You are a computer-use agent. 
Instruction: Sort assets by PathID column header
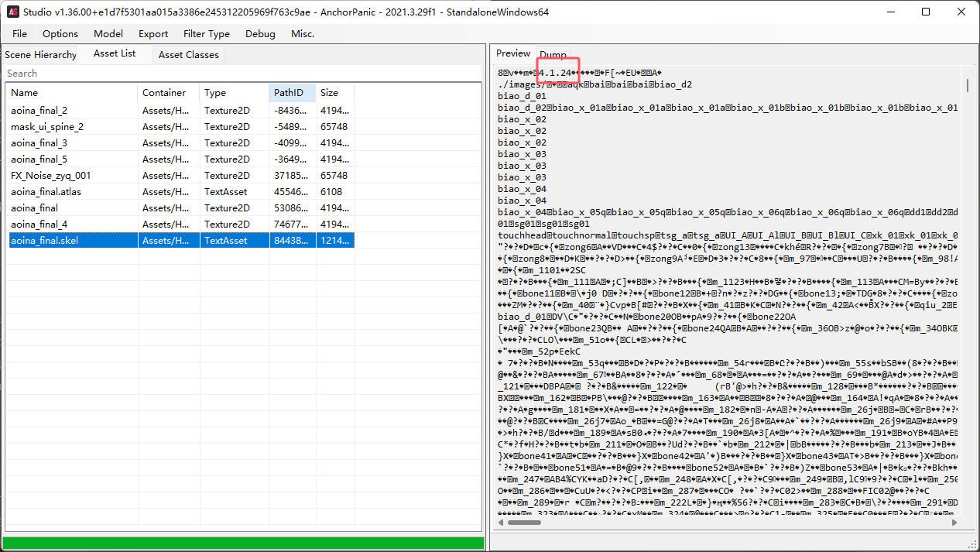point(293,93)
